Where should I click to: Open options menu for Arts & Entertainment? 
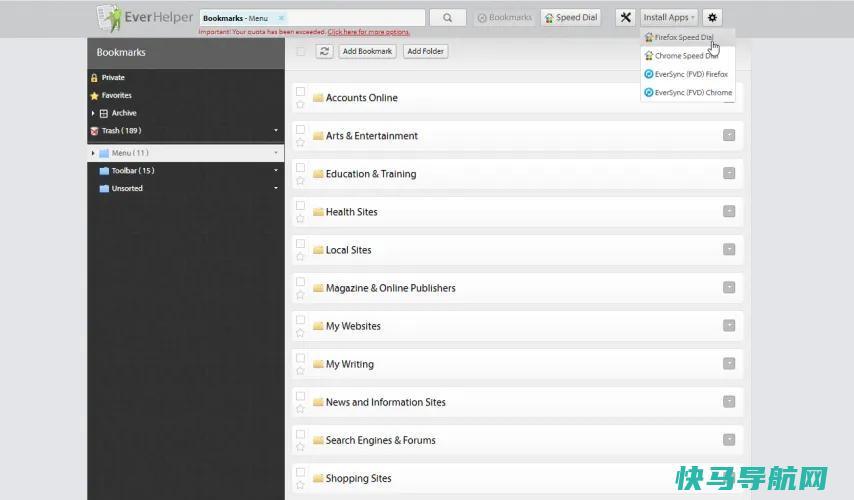(729, 135)
